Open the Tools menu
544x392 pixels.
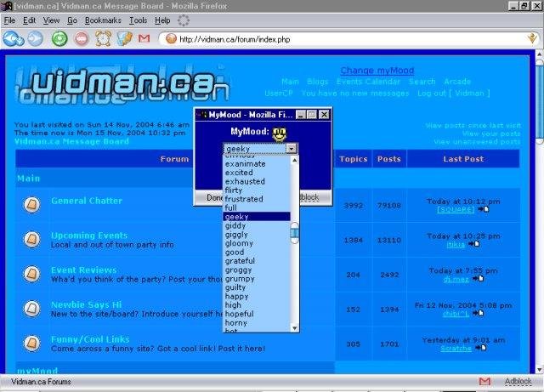[139, 20]
